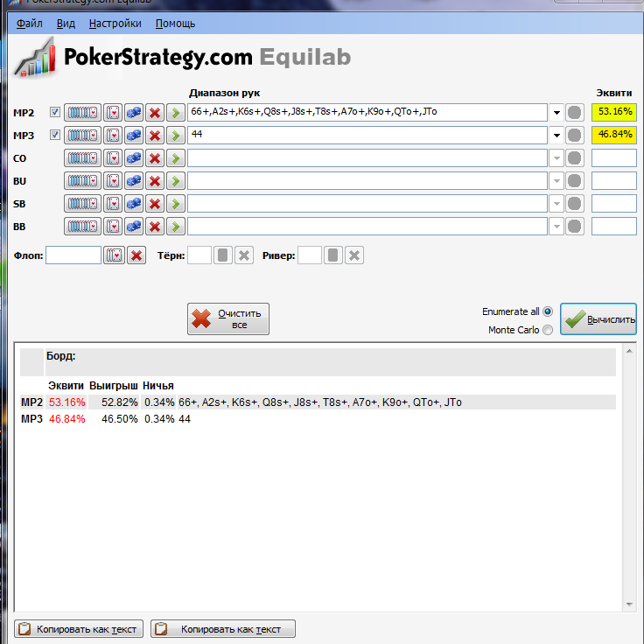Clear MP2 range with red X
This screenshot has width=644, height=644.
pyautogui.click(x=155, y=112)
